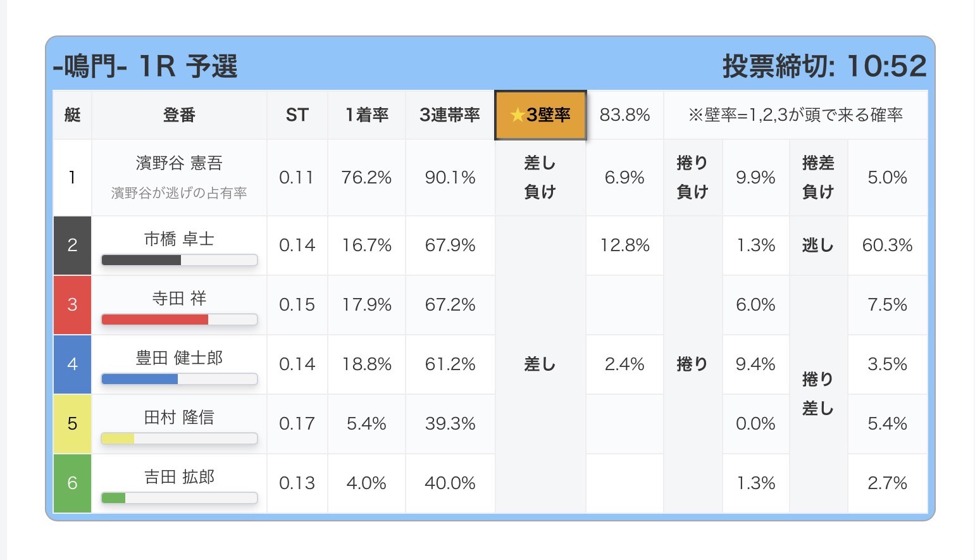975x560 pixels.
Task: Click the 登番 column header
Action: pyautogui.click(x=179, y=115)
